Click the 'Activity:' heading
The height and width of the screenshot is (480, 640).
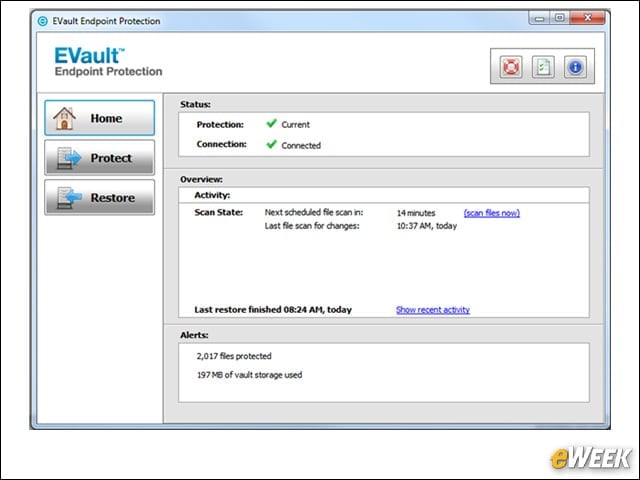click(212, 195)
